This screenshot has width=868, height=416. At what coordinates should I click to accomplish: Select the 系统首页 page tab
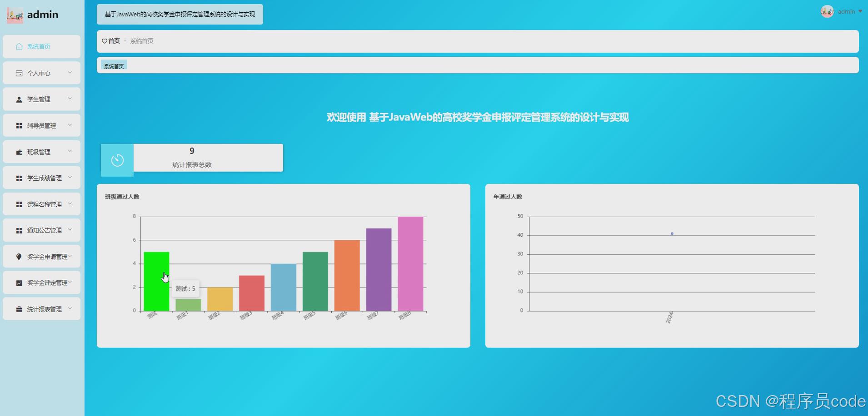(114, 66)
